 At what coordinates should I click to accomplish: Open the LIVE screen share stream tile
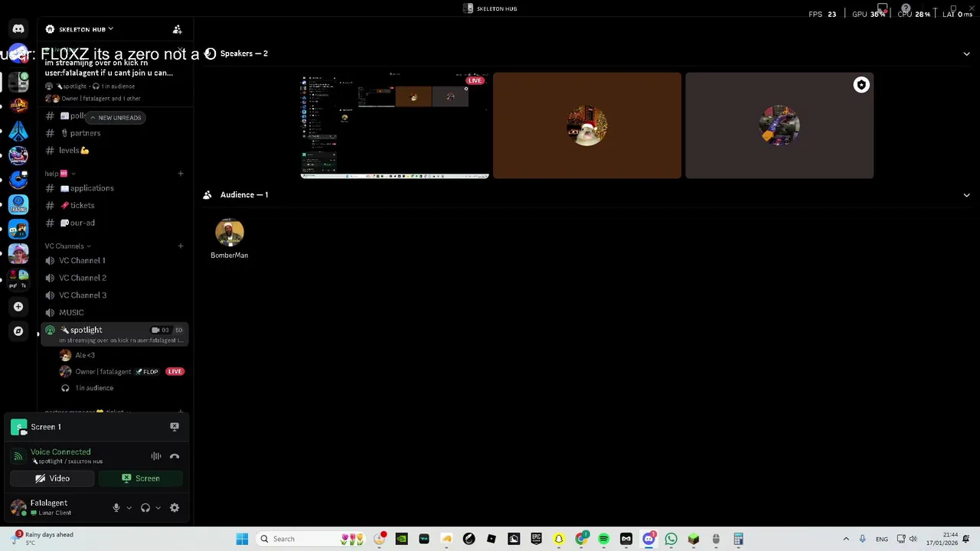(395, 126)
